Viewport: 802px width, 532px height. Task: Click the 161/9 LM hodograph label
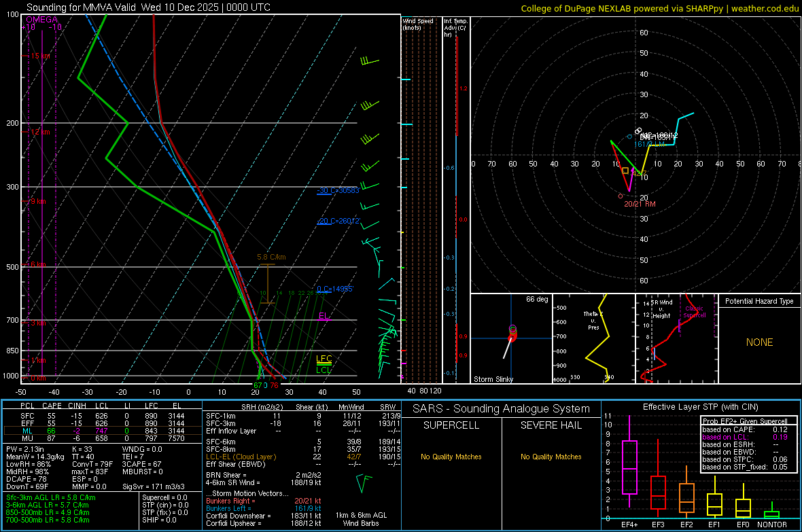click(650, 144)
